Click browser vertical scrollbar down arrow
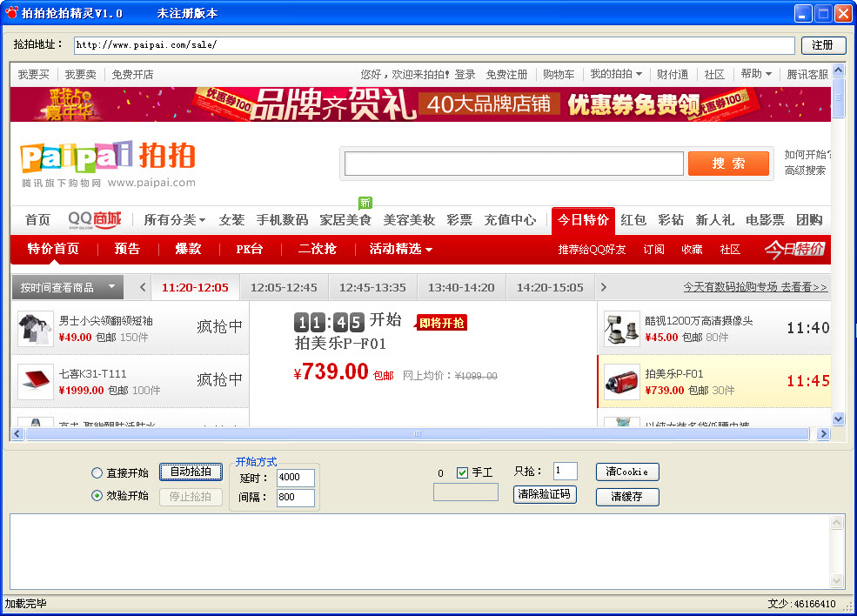Image resolution: width=857 pixels, height=616 pixels. (x=839, y=418)
